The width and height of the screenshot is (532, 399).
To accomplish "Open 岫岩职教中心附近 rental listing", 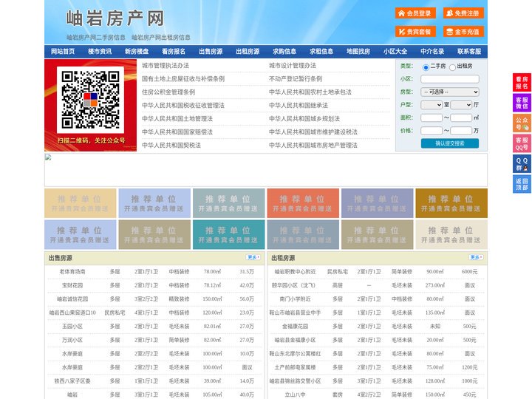I will pos(295,272).
